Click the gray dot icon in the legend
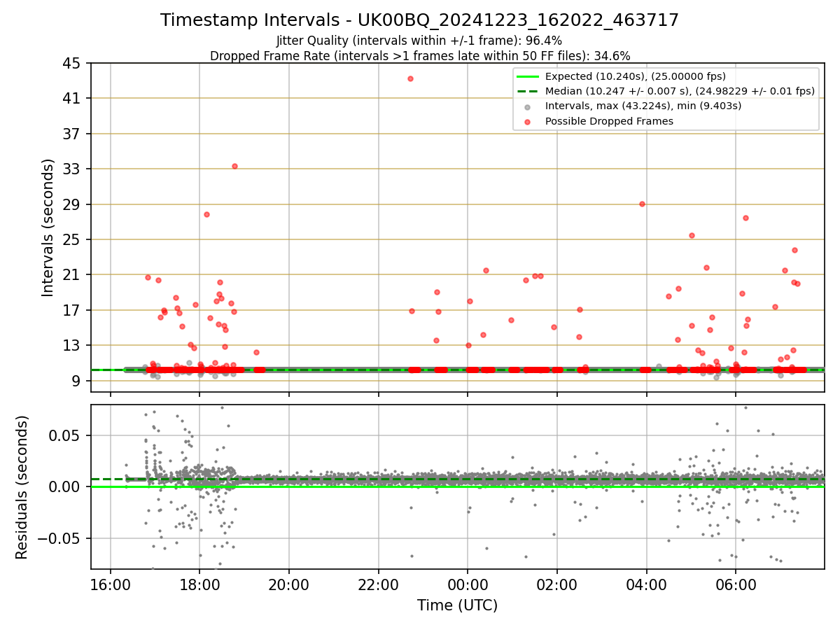The height and width of the screenshot is (630, 840). (x=527, y=106)
